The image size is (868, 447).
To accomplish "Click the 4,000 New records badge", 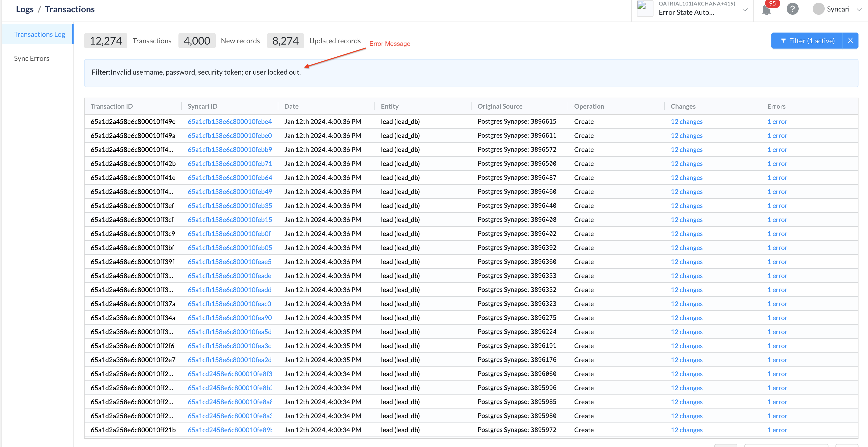I will [x=197, y=41].
